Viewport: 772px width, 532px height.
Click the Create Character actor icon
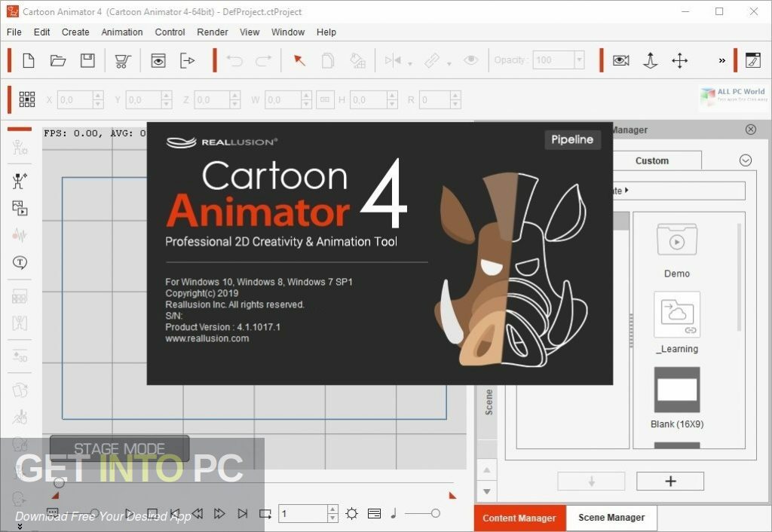(x=19, y=181)
